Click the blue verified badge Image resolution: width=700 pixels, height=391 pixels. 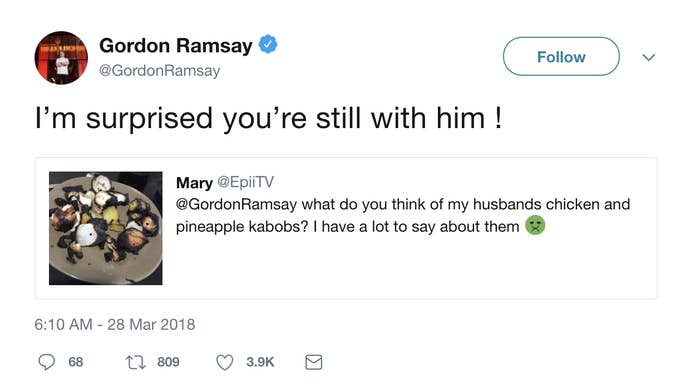(x=268, y=44)
